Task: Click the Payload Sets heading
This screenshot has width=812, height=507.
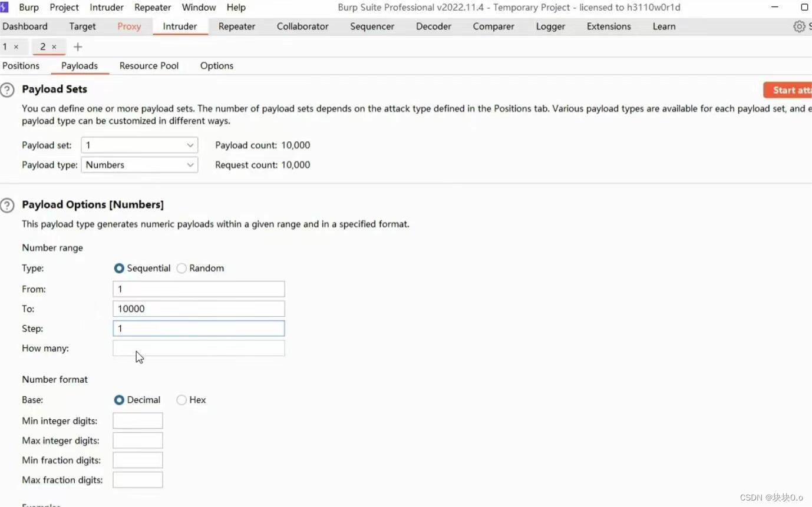Action: 54,90
